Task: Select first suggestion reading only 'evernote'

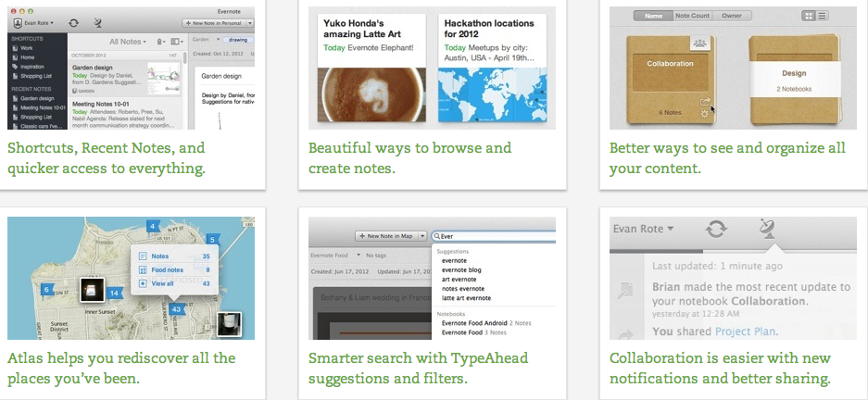Action: point(454,260)
